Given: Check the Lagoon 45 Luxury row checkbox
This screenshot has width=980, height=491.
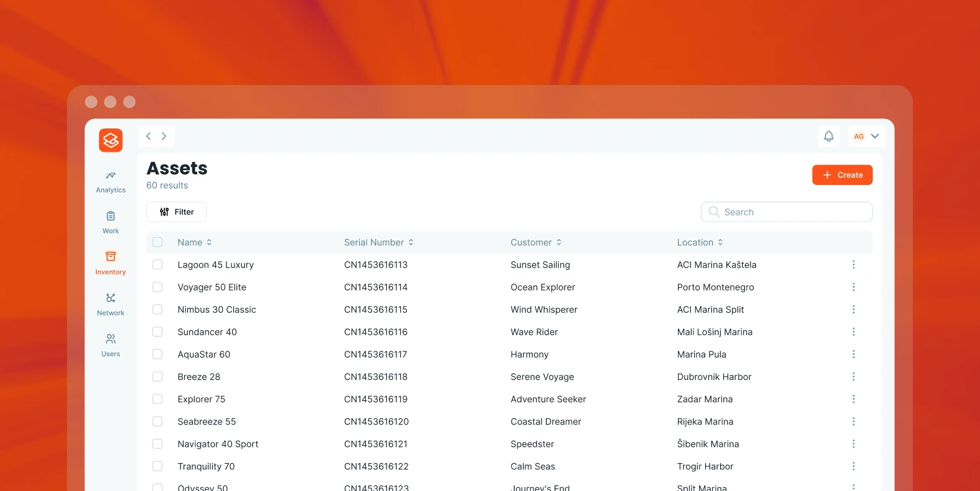Looking at the screenshot, I should click(158, 264).
